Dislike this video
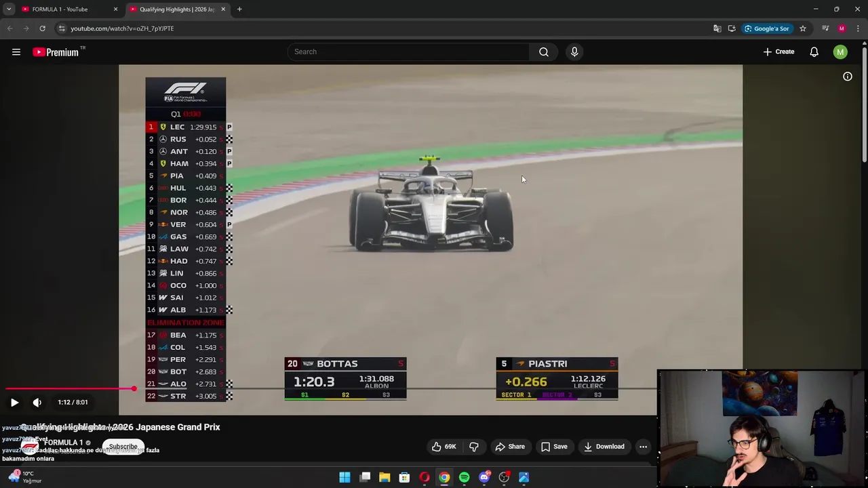Image resolution: width=868 pixels, height=488 pixels. [474, 447]
